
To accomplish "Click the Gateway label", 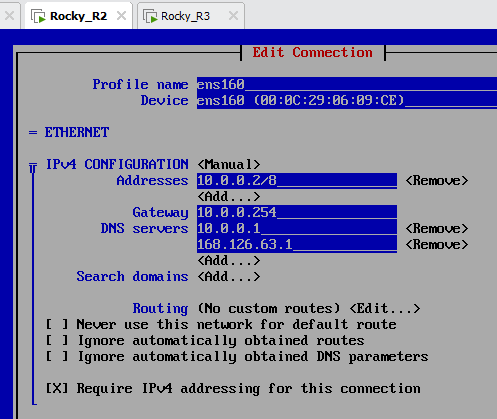I will 160,213.
